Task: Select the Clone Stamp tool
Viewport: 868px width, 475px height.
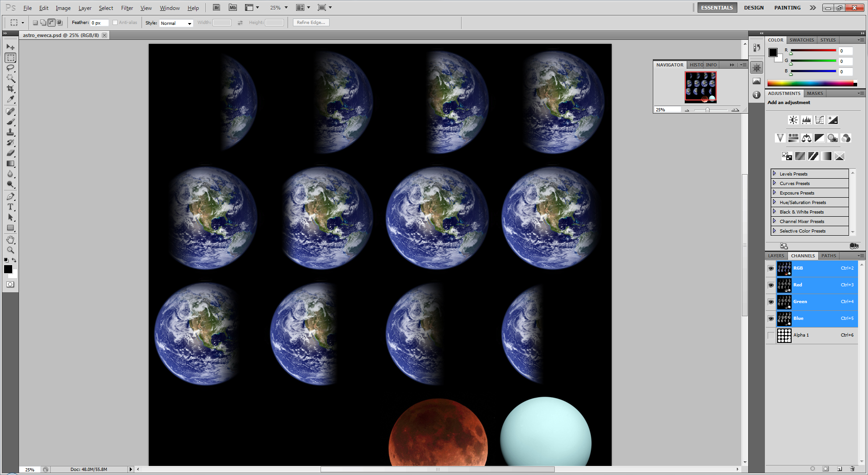Action: pos(10,132)
